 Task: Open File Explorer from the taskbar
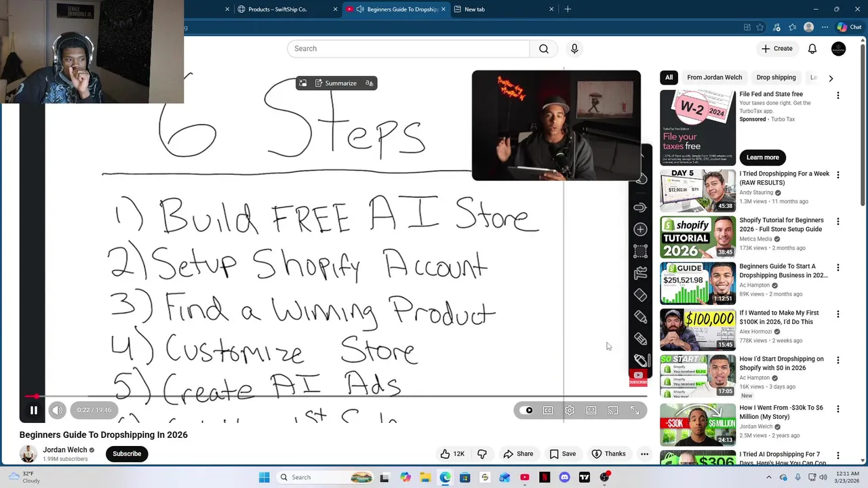click(425, 478)
